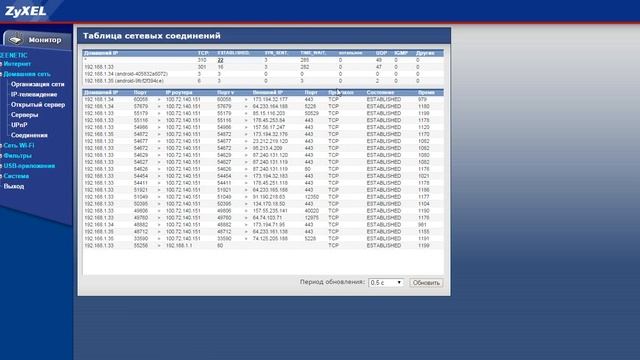Screen dimensions: 640x360
Task: Click external IP 64.233.161.138
Action: 270,231
